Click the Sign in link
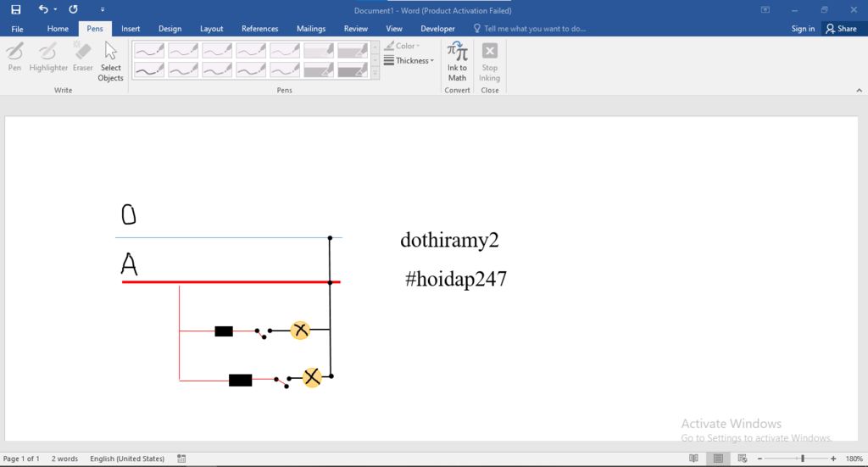Viewport: 868px width, 467px height. tap(803, 29)
